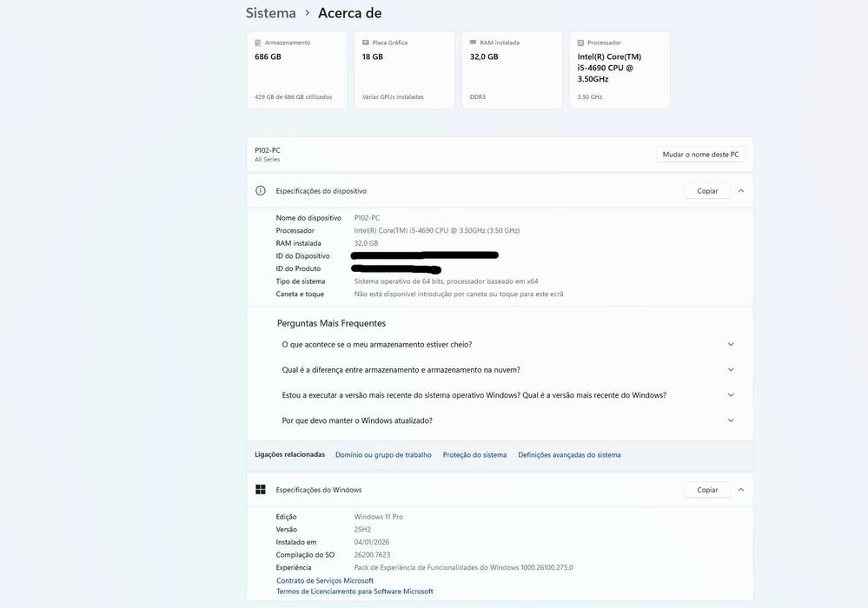Select the '04/01/2026' install date
This screenshot has height=608, width=868.
coord(372,542)
